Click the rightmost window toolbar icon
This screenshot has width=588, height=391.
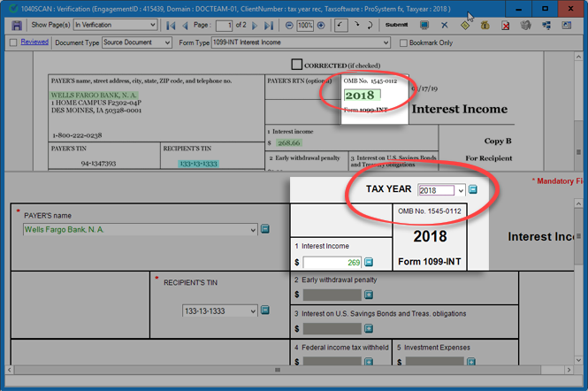[566, 25]
